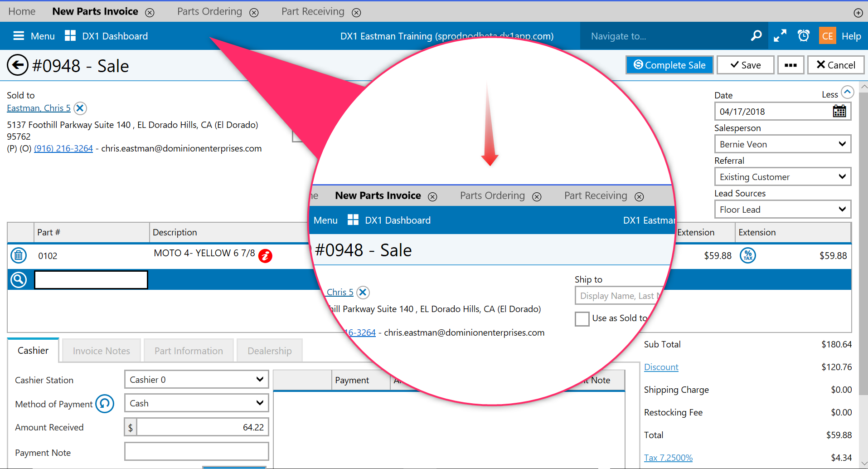Close the Parts Ordering tab
Viewport: 868px width, 469px height.
pyautogui.click(x=254, y=13)
